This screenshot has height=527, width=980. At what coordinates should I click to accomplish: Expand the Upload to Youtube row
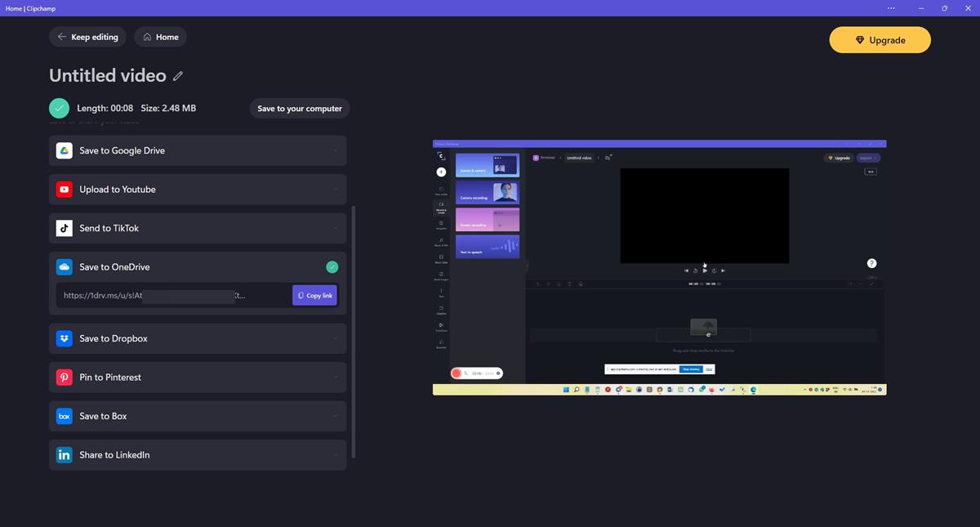335,190
